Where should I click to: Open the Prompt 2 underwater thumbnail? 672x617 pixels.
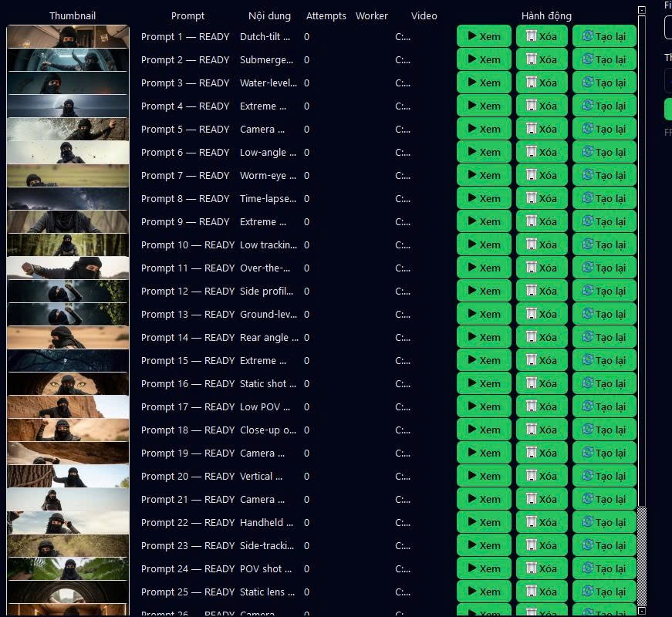(68, 59)
